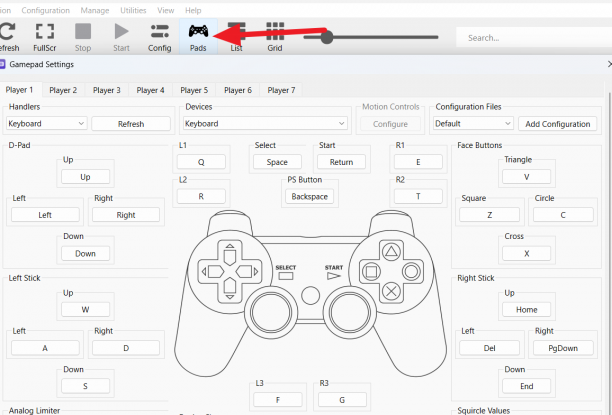Switch to the Player 3 tab
612x415 pixels.
(107, 90)
